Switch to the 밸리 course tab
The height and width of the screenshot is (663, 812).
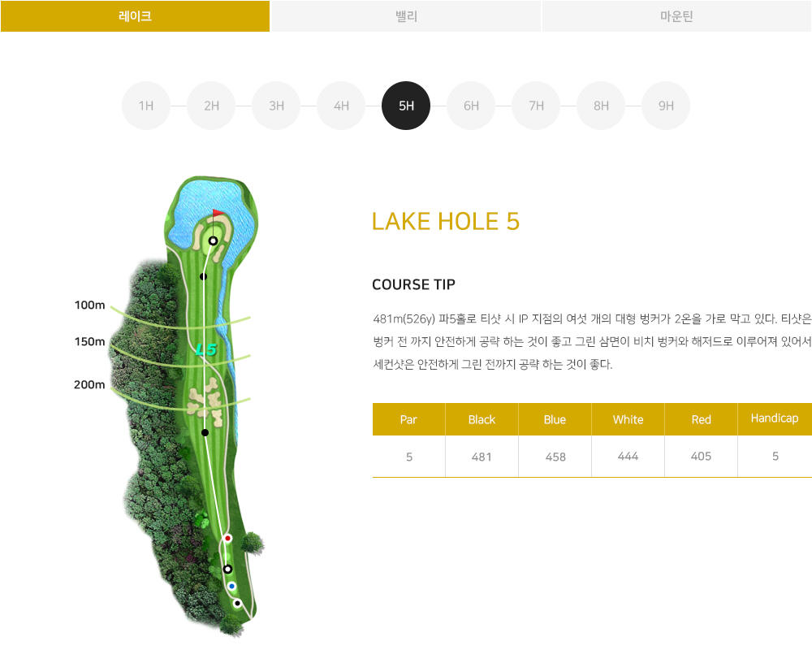pos(406,16)
